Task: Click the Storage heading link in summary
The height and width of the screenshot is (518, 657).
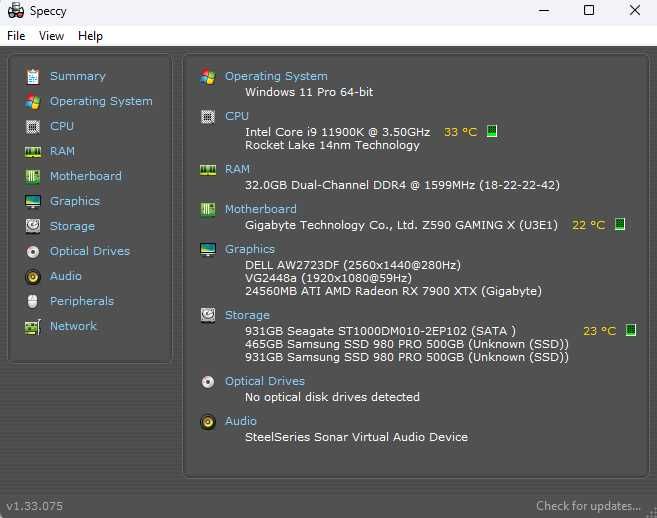Action: tap(247, 315)
